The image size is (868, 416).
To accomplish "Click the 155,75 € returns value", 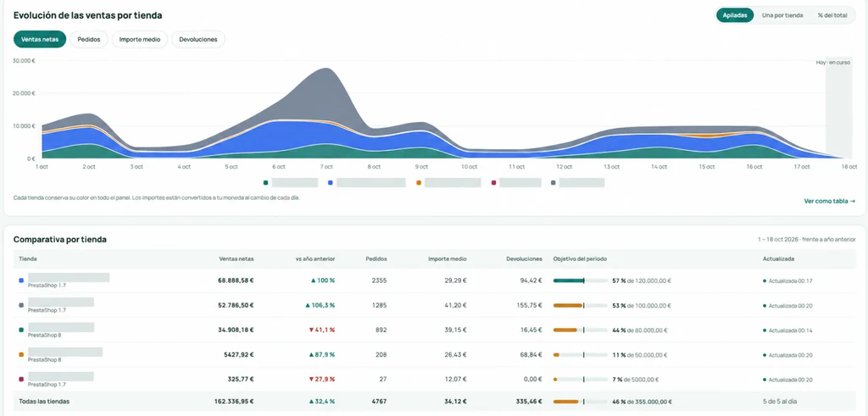I will 531,305.
